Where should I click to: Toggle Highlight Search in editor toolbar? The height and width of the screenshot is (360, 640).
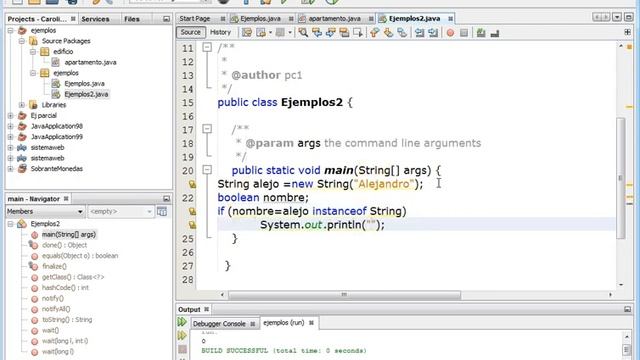[344, 33]
